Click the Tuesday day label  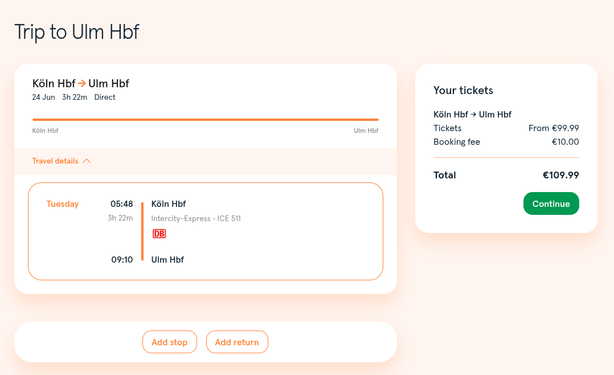[x=63, y=204]
